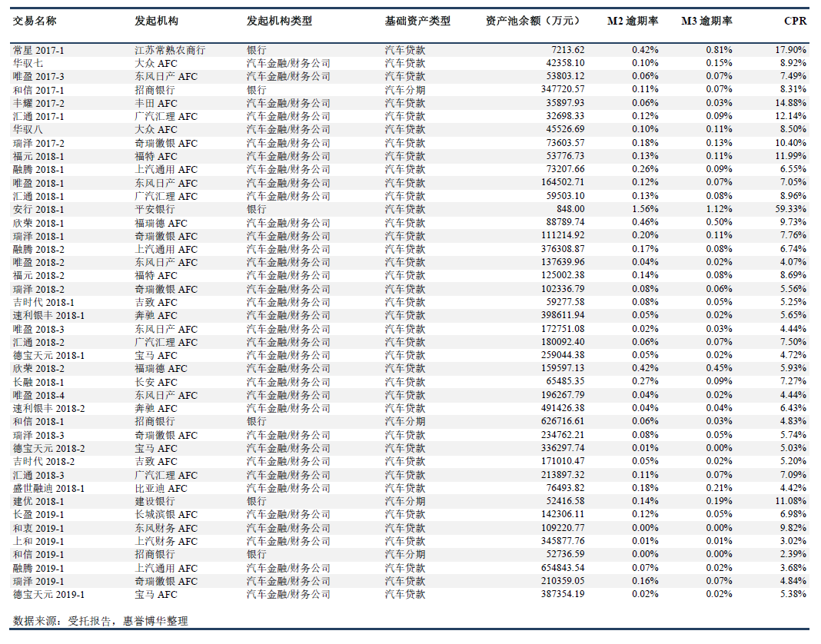Click the 福元 2018-1 transaction name
Viewport: 821px width, 644px height.
38,156
